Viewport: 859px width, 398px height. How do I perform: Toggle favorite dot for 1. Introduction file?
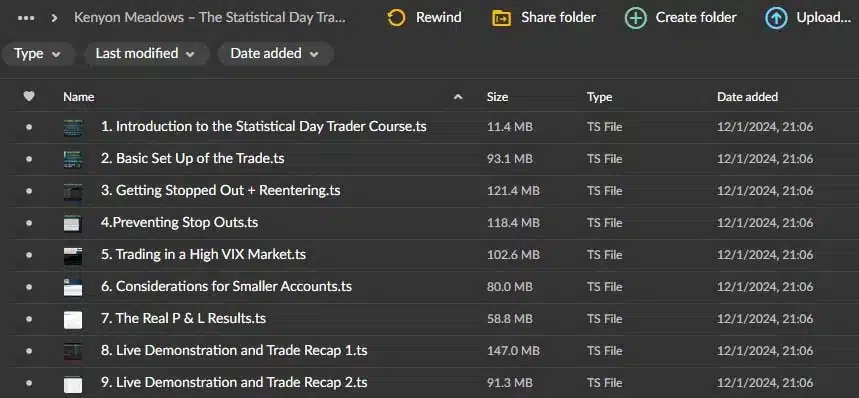pyautogui.click(x=29, y=127)
